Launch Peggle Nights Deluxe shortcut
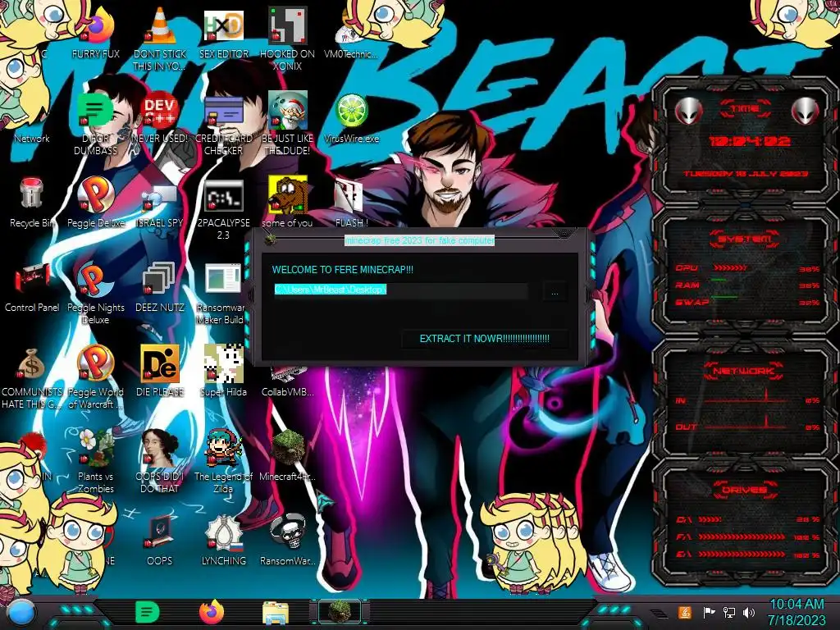The height and width of the screenshot is (630, 840). (x=96, y=280)
